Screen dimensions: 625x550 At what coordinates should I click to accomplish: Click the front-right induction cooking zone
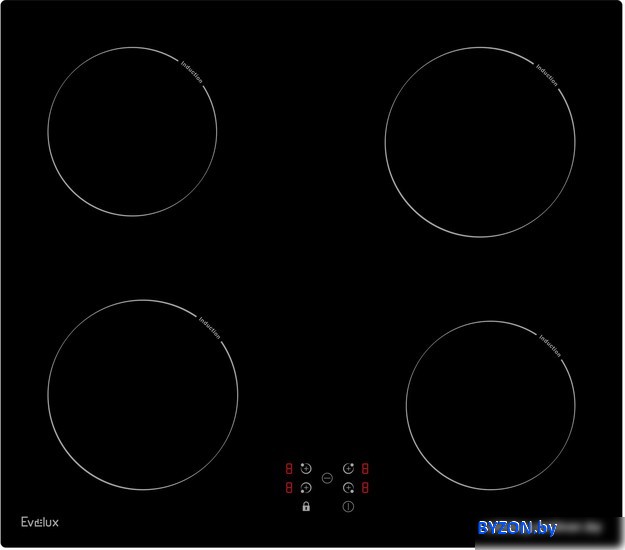491,405
